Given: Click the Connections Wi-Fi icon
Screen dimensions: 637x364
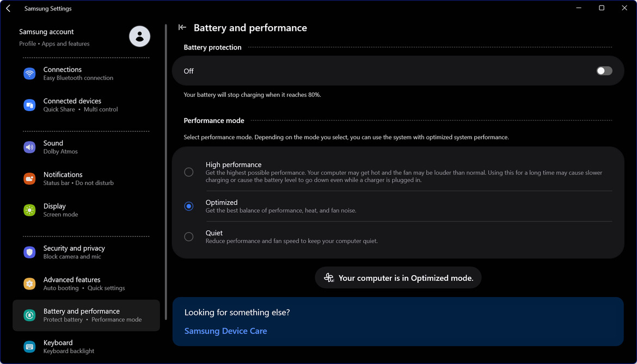Looking at the screenshot, I should [29, 73].
